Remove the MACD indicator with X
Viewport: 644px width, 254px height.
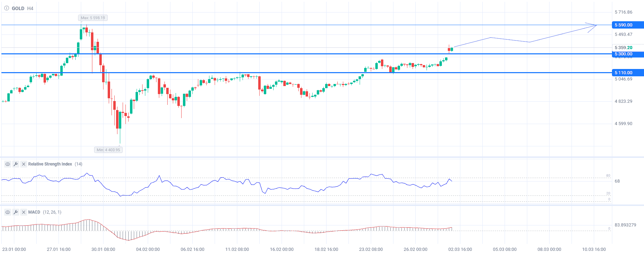point(24,212)
